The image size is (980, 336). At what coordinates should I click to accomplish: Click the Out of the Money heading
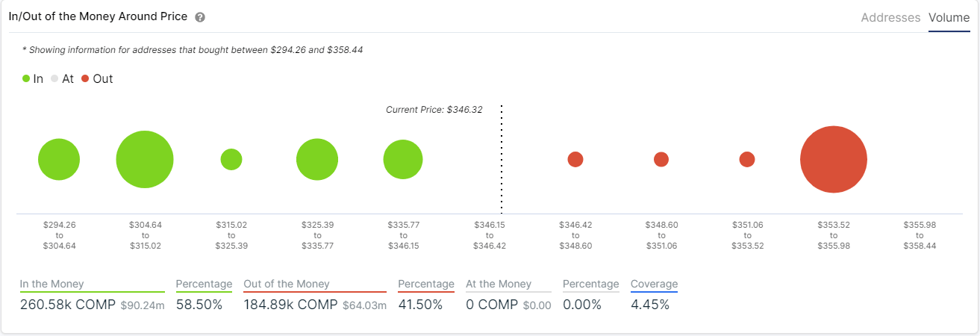tap(287, 284)
